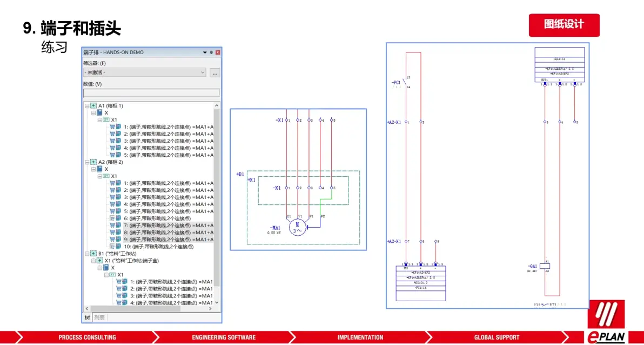Viewport: 644px width, 345px height.
Task: Click the A1 (箱柜 1) mounting location icon
Action: (x=93, y=106)
